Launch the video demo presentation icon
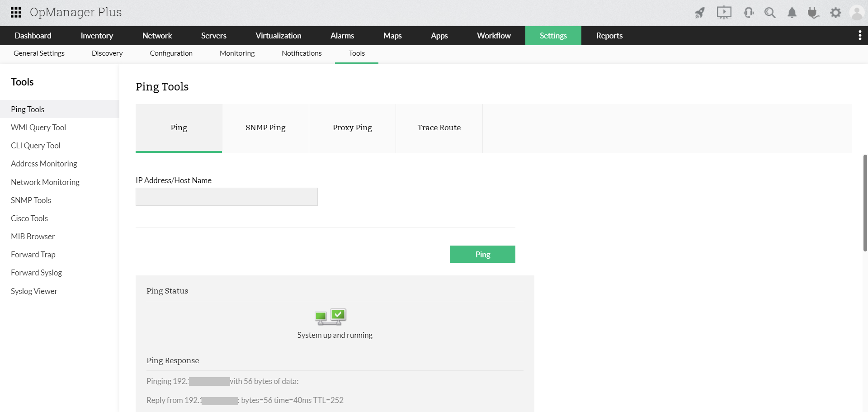The image size is (868, 412). click(724, 13)
